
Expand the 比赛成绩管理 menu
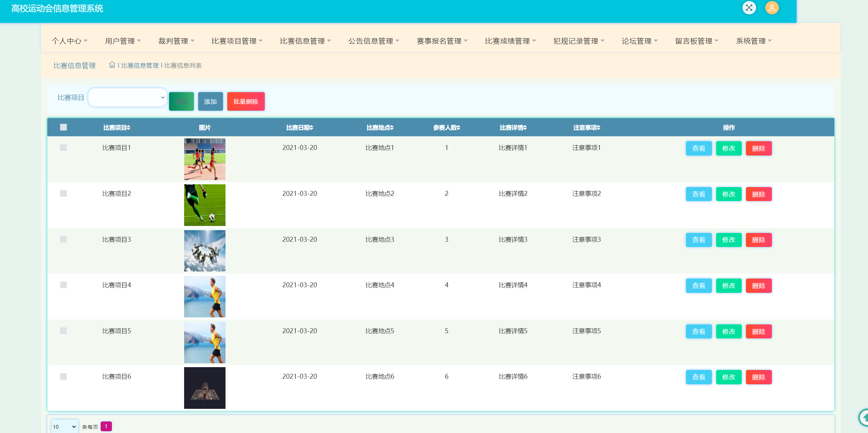(x=510, y=41)
